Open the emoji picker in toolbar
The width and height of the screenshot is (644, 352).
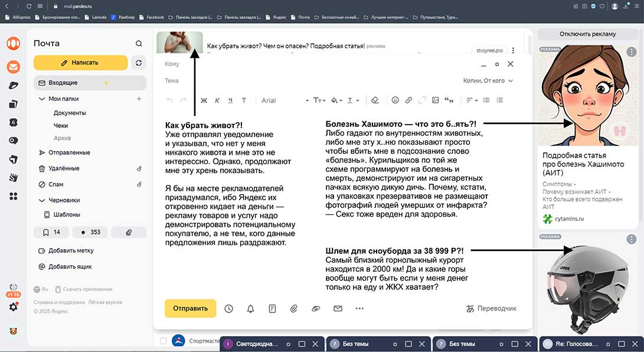click(x=395, y=100)
